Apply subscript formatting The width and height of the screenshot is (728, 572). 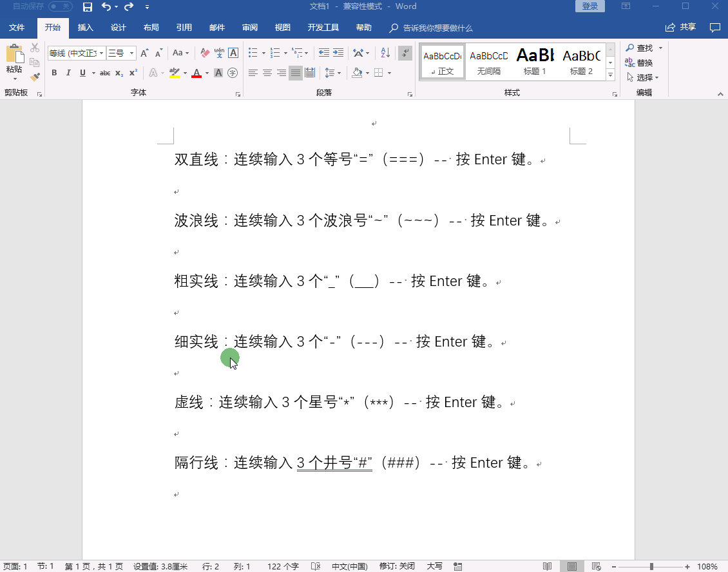click(119, 73)
